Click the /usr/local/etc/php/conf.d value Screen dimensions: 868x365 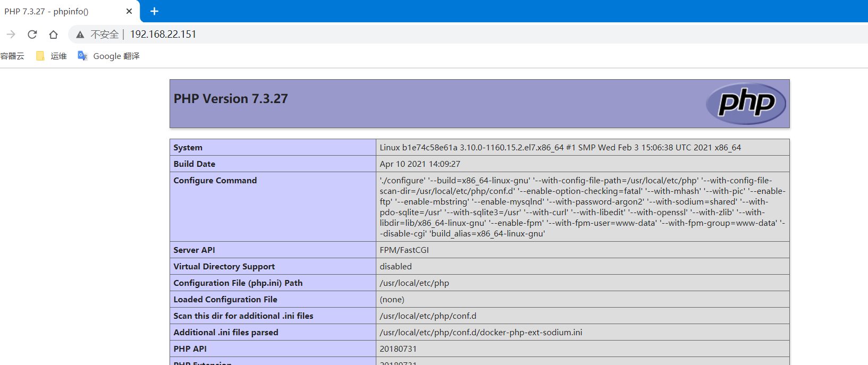(x=428, y=316)
